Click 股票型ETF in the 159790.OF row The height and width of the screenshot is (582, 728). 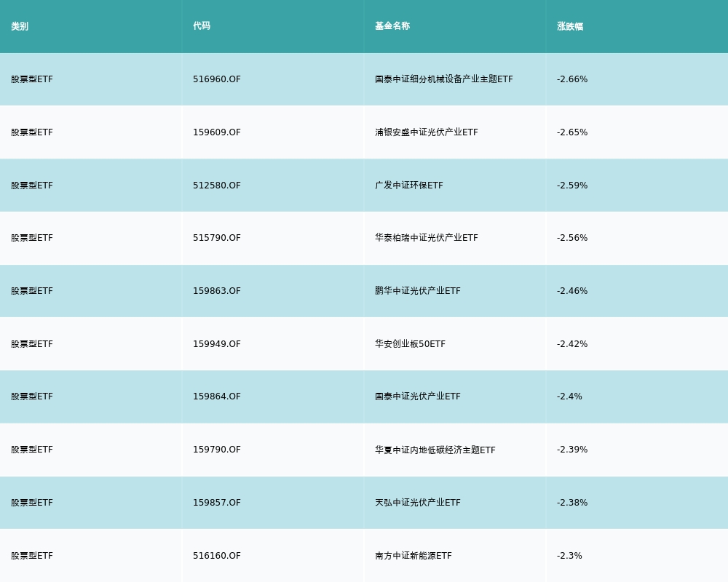(x=32, y=450)
